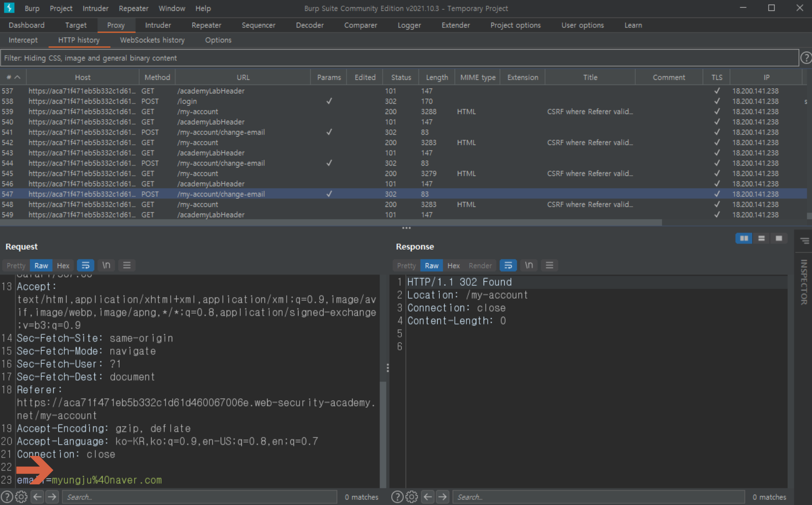Click the Response search input field

click(599, 497)
